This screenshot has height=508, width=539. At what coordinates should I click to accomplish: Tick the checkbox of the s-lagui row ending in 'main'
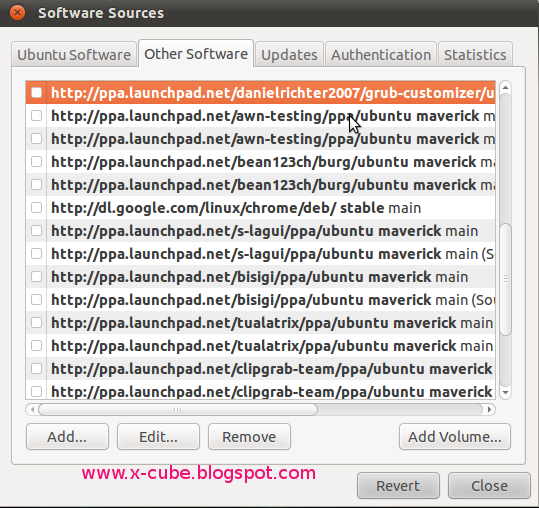36,231
